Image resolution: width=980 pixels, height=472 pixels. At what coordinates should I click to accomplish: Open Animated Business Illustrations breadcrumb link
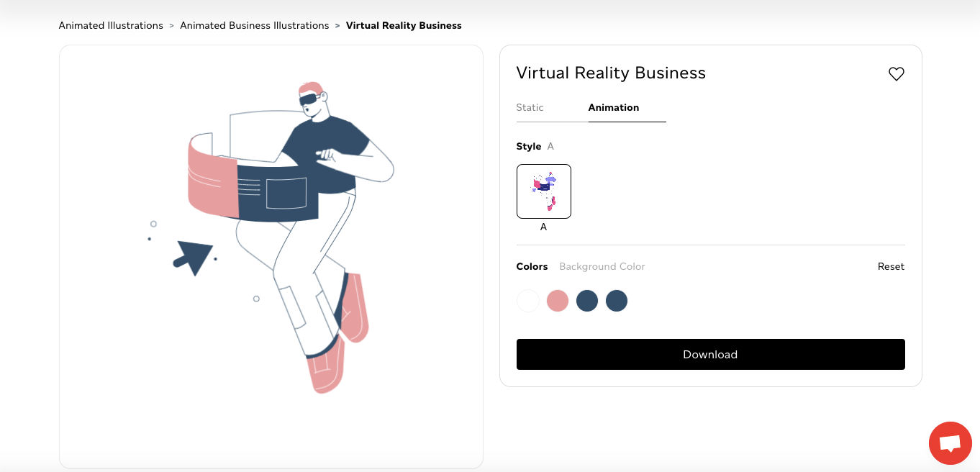pos(254,25)
